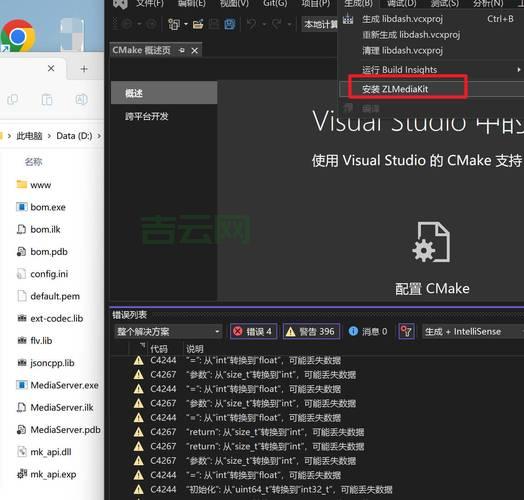Select the config.ini file
This screenshot has width=524, height=500.
point(49,274)
